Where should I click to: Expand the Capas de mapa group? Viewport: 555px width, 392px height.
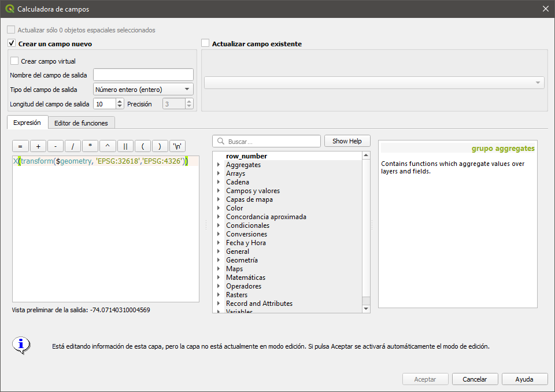[x=219, y=199]
